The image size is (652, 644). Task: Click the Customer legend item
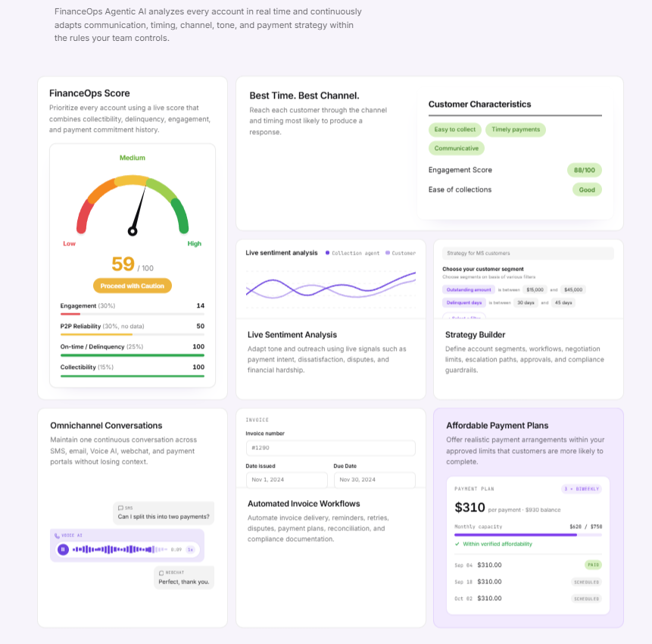pos(401,253)
